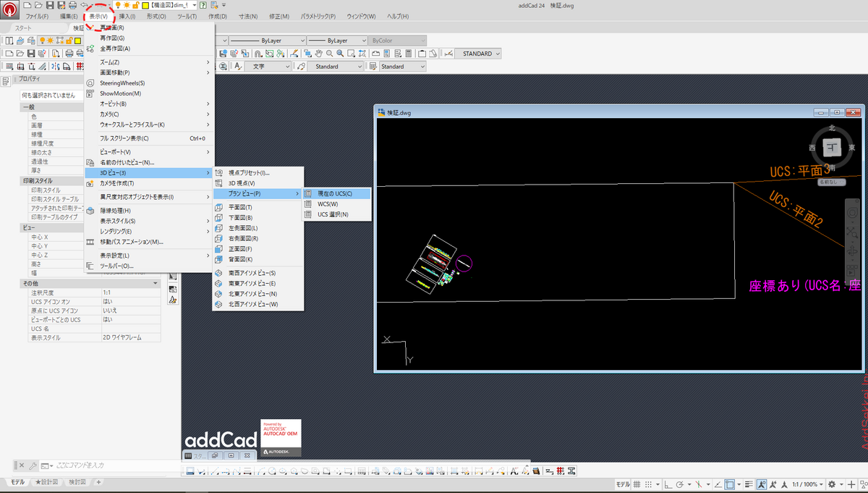Select 北東アイソメ ビュー(N) isometric view
This screenshot has width=868, height=493.
258,294
